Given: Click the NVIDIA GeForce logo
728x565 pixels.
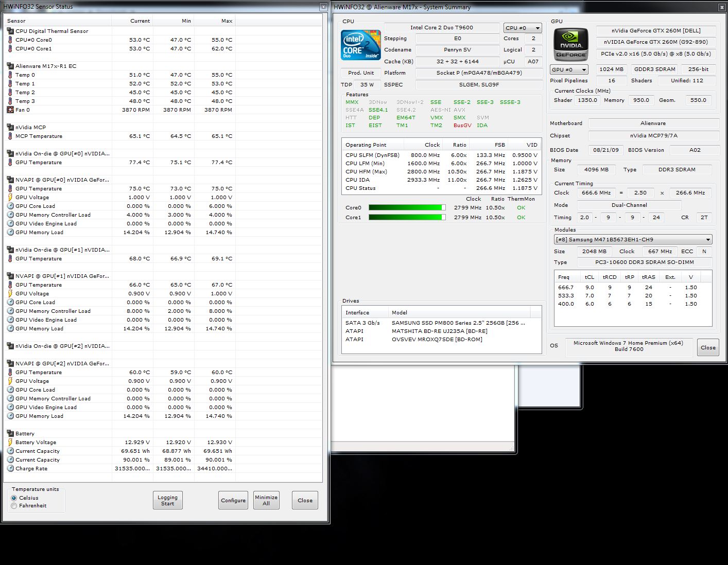Looking at the screenshot, I should (570, 45).
